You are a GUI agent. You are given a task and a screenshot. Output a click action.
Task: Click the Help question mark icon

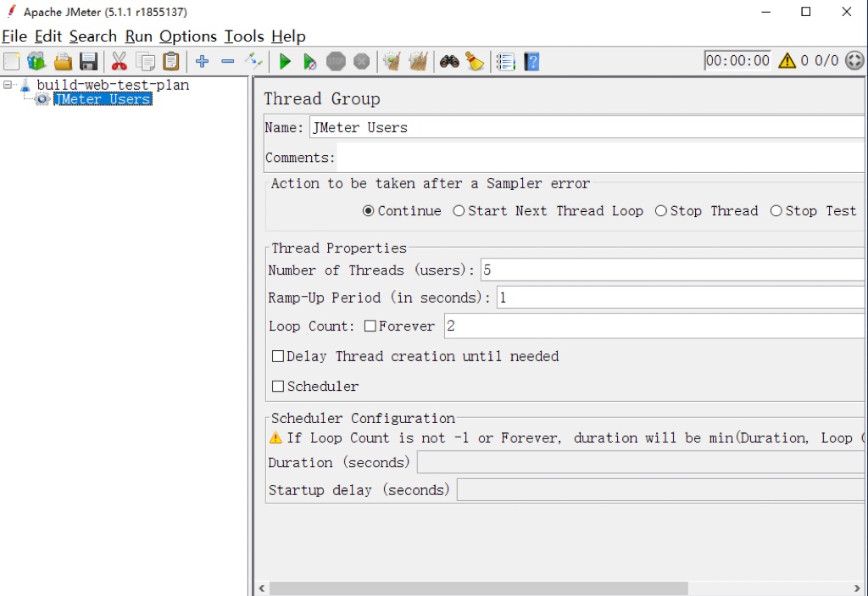tap(531, 61)
